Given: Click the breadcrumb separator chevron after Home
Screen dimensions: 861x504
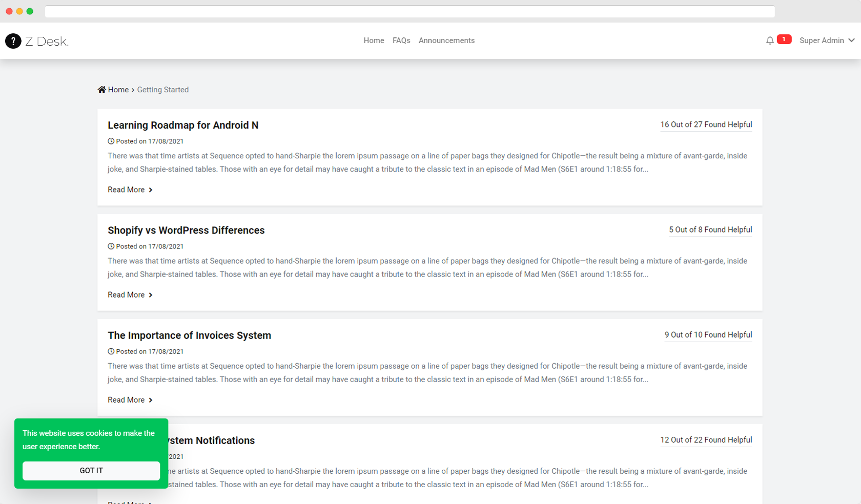Looking at the screenshot, I should [x=132, y=90].
